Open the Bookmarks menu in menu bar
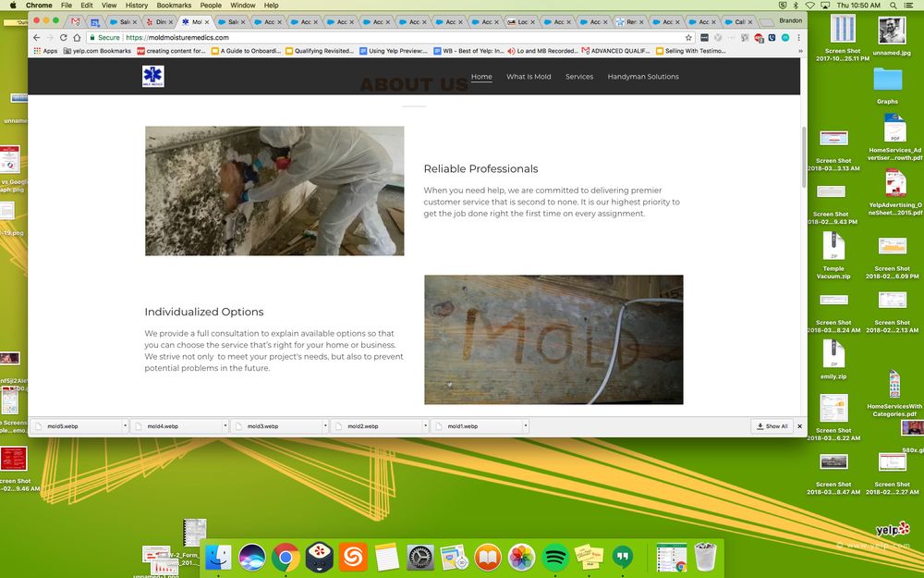 [x=174, y=6]
